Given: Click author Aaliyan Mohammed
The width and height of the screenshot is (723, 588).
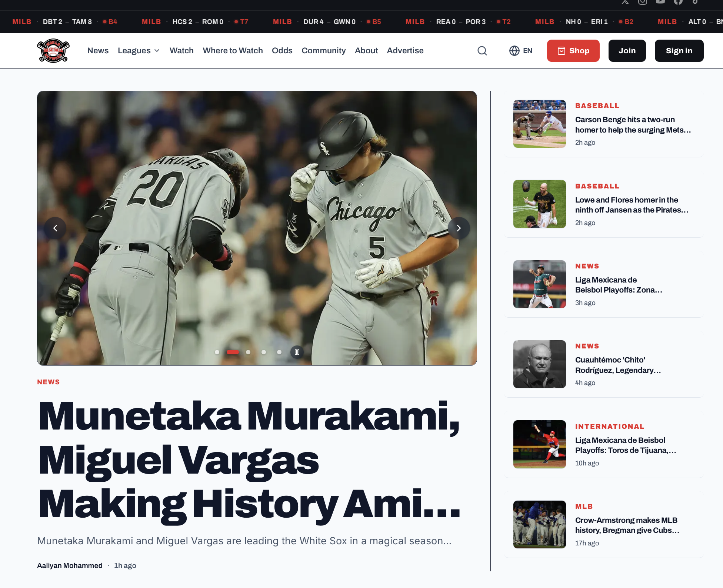Looking at the screenshot, I should [x=70, y=565].
